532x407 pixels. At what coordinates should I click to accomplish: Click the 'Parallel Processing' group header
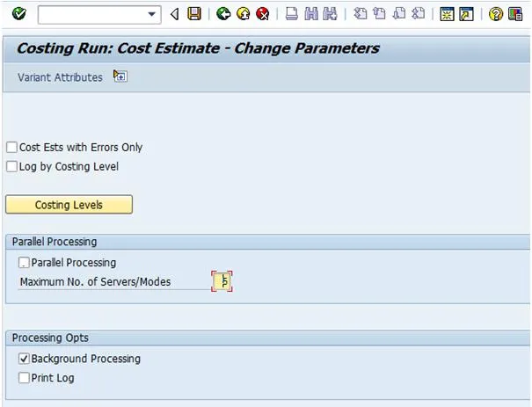[x=55, y=242]
